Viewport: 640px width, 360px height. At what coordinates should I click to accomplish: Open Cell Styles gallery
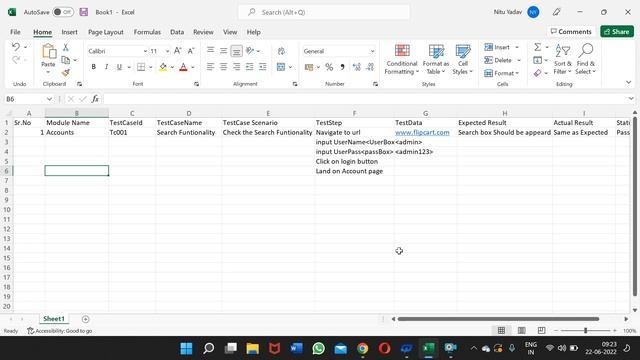(462, 60)
